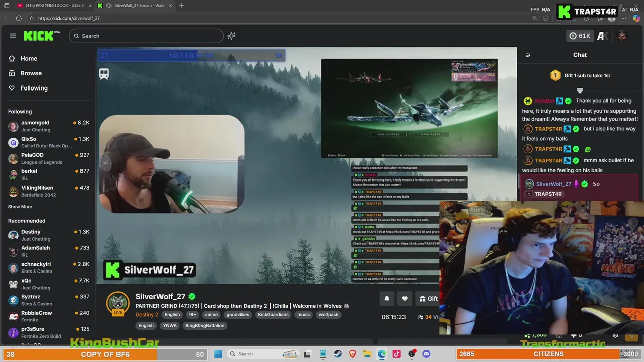Open SilverWolf_27's name in chat
The height and width of the screenshot is (362, 644).
tap(553, 184)
